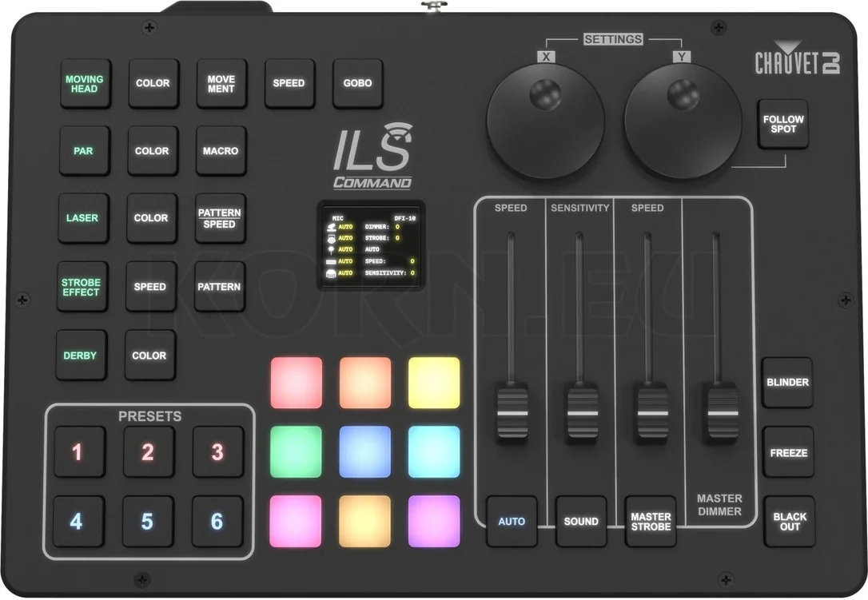
Task: Activate the Master Strobe button
Action: tap(651, 521)
